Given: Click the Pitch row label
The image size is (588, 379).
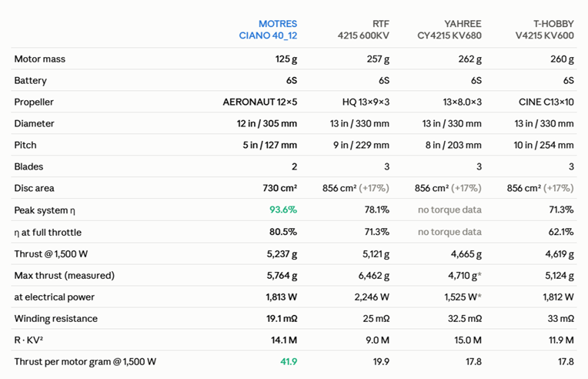Looking at the screenshot, I should click(x=25, y=145).
